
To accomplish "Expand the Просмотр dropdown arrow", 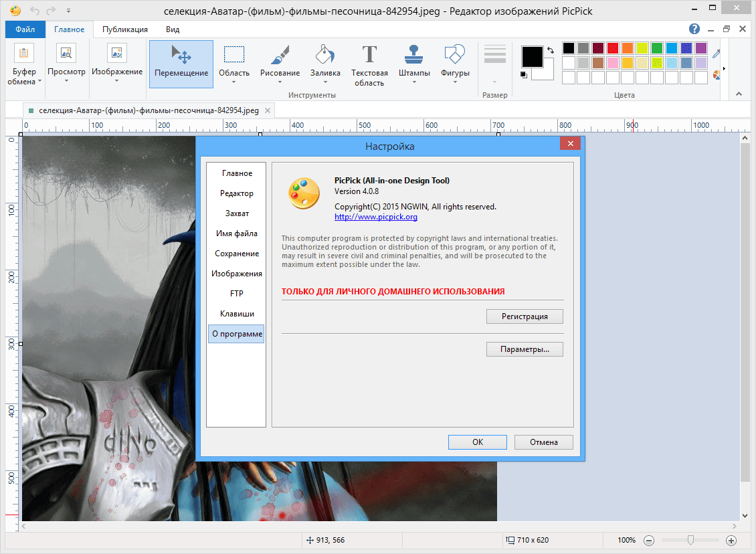I will tap(66, 81).
